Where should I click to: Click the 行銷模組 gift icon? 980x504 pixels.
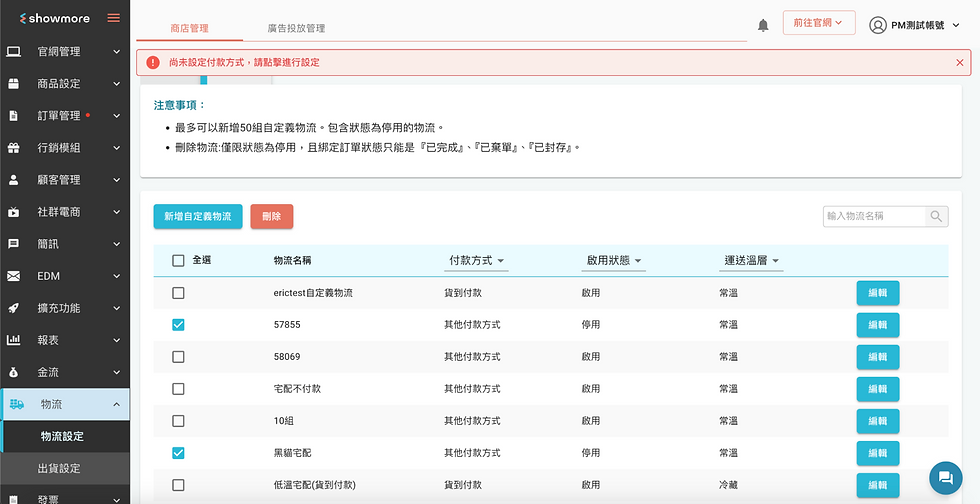point(14,148)
